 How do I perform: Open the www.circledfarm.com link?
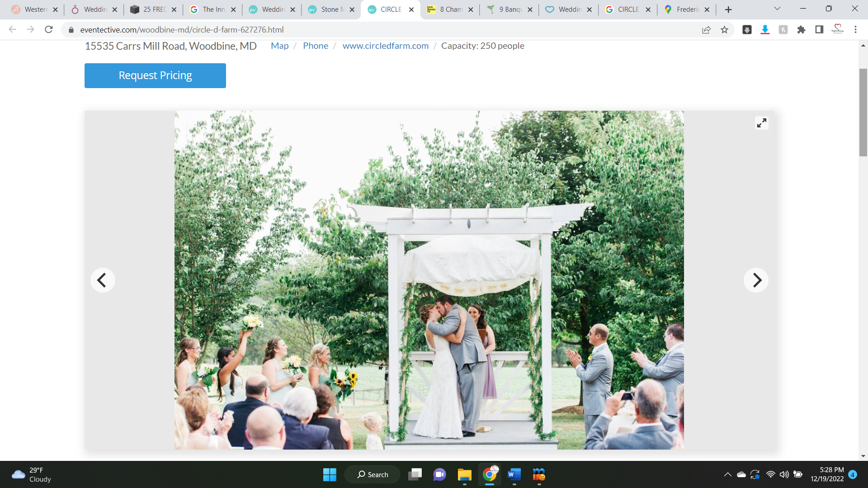[x=385, y=46]
